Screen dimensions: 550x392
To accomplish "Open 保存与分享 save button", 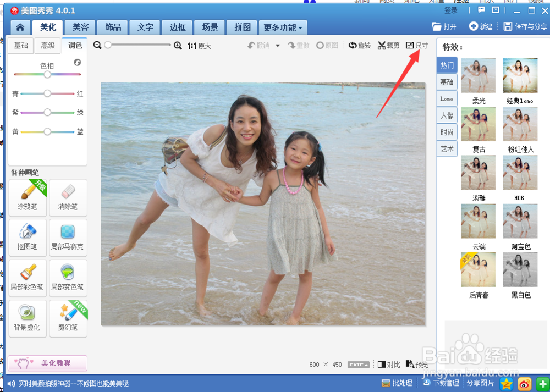I will (525, 26).
